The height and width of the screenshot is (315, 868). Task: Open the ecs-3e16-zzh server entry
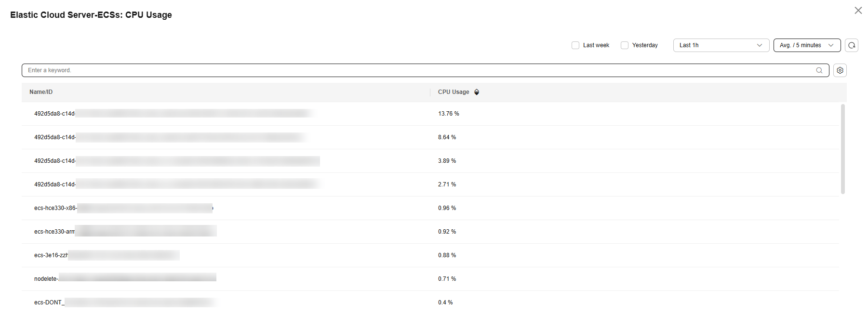pyautogui.click(x=51, y=255)
